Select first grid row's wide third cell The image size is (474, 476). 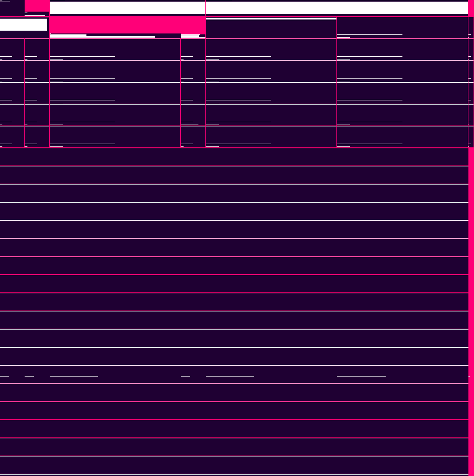click(x=115, y=49)
